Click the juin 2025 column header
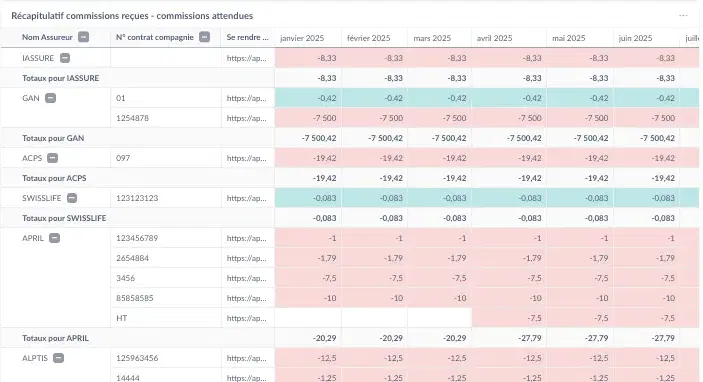The height and width of the screenshot is (382, 703). (x=635, y=38)
